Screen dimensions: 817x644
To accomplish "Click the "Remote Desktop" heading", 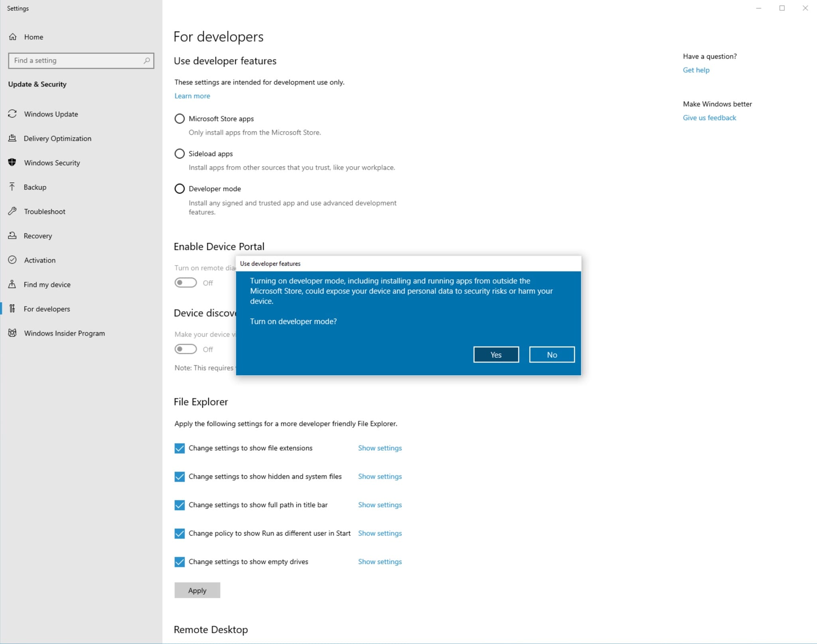I will [211, 630].
